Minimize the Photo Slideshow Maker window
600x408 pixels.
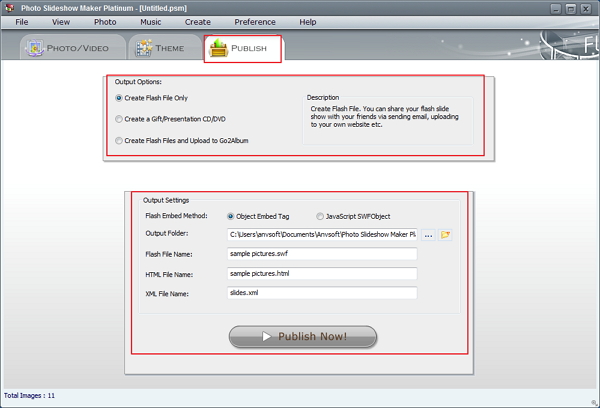[x=556, y=8]
